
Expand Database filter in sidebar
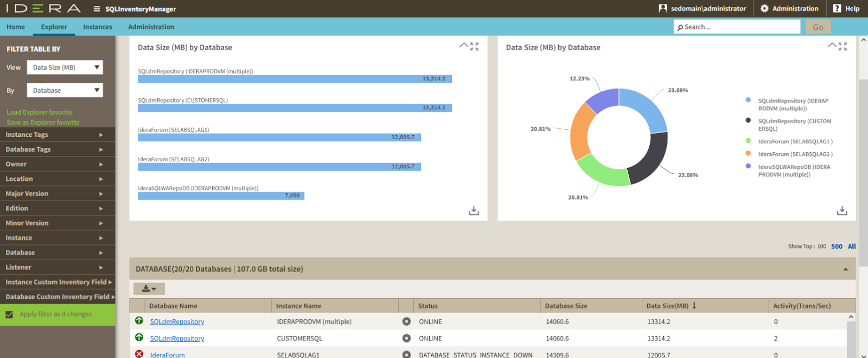(x=58, y=253)
